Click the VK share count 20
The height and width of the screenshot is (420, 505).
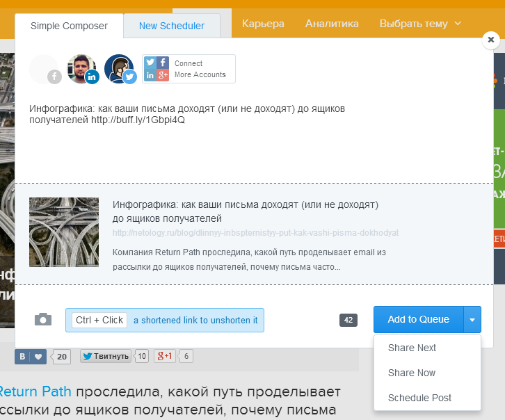click(61, 357)
